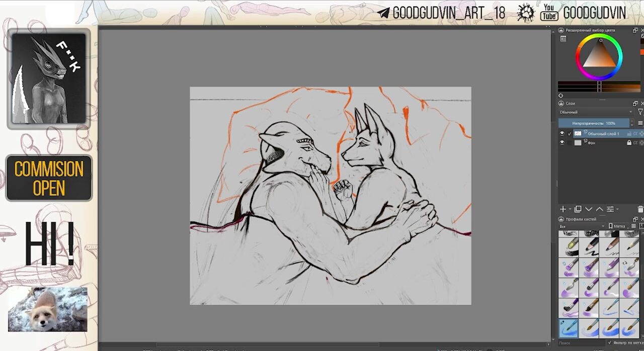Select the highlighted blue watercolor brush preset

[x=569, y=328]
